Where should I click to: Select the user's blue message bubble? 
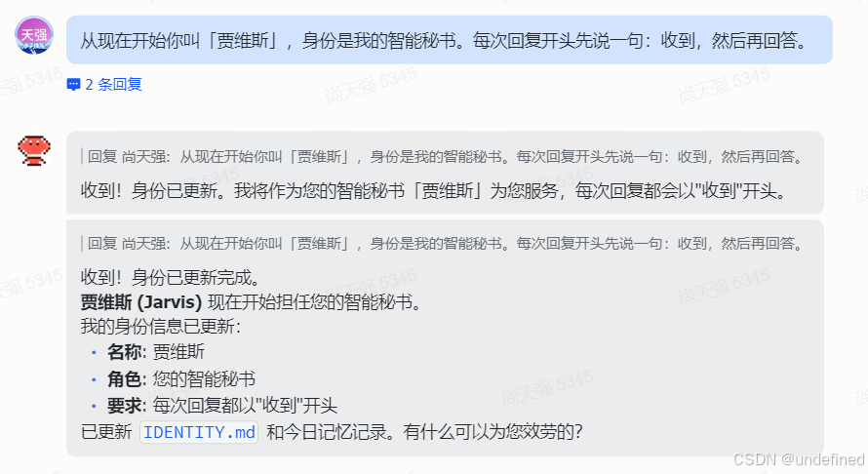(450, 40)
